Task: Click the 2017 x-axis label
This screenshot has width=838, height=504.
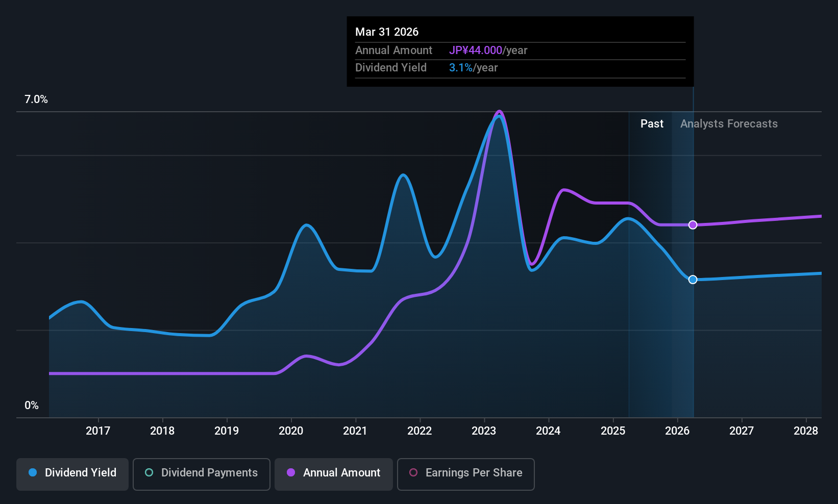Action: point(98,431)
